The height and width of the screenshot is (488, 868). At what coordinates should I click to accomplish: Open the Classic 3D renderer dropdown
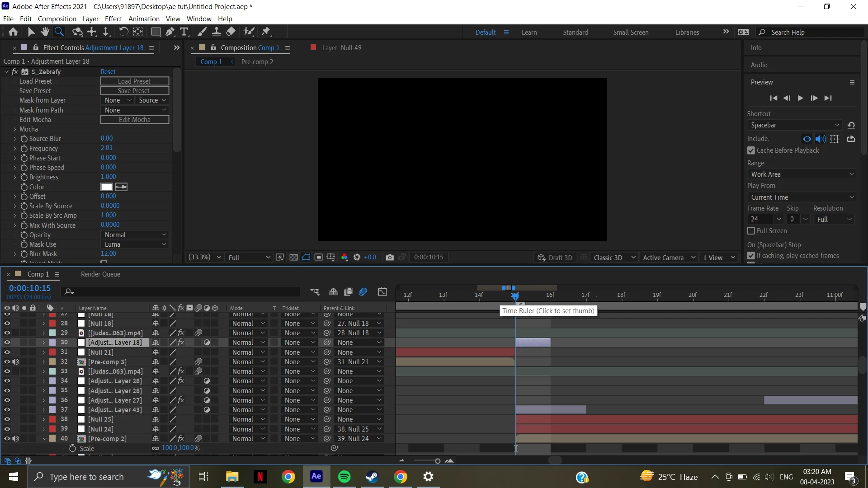(614, 258)
